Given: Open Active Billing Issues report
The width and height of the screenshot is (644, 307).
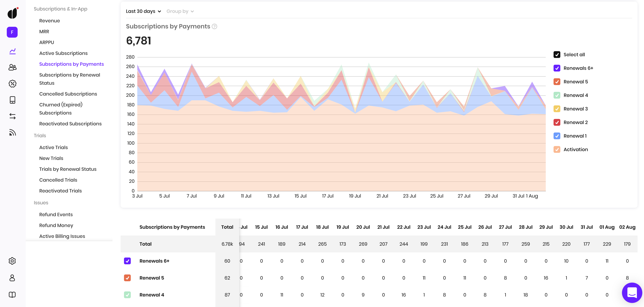Looking at the screenshot, I should coord(62,236).
